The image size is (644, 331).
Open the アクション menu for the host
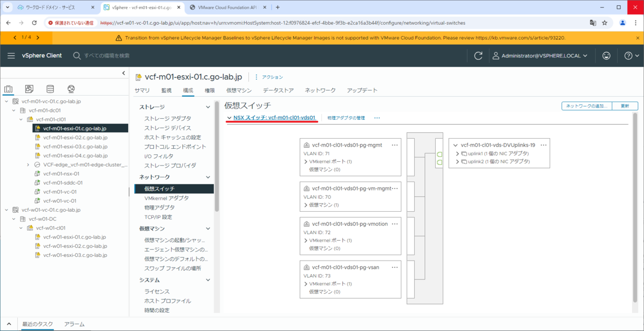(x=268, y=77)
